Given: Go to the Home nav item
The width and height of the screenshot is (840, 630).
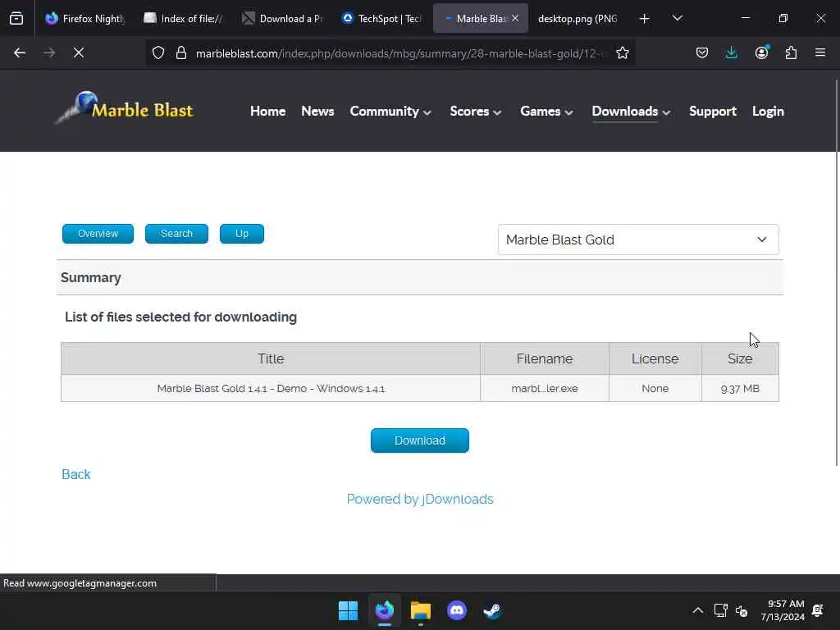Looking at the screenshot, I should pos(268,111).
